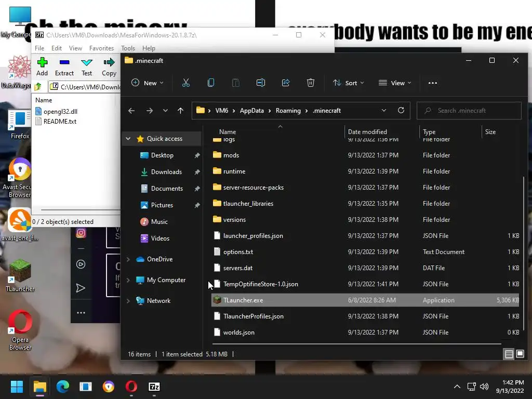Open Avast Secure Browser desktop shortcut
The height and width of the screenshot is (399, 532).
pyautogui.click(x=20, y=178)
